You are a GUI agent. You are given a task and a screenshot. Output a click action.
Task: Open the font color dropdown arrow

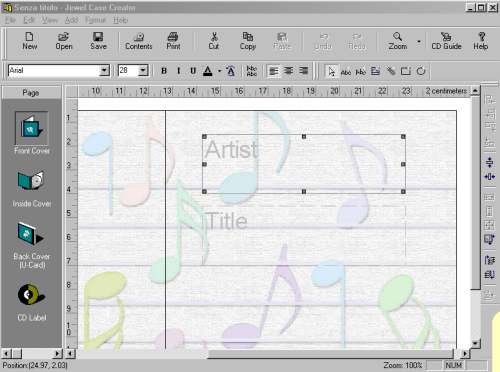point(219,71)
